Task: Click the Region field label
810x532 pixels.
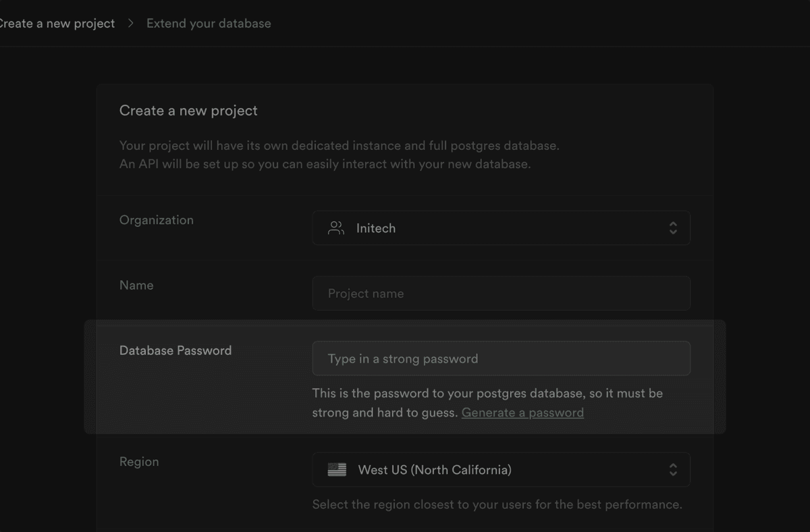Action: (139, 462)
